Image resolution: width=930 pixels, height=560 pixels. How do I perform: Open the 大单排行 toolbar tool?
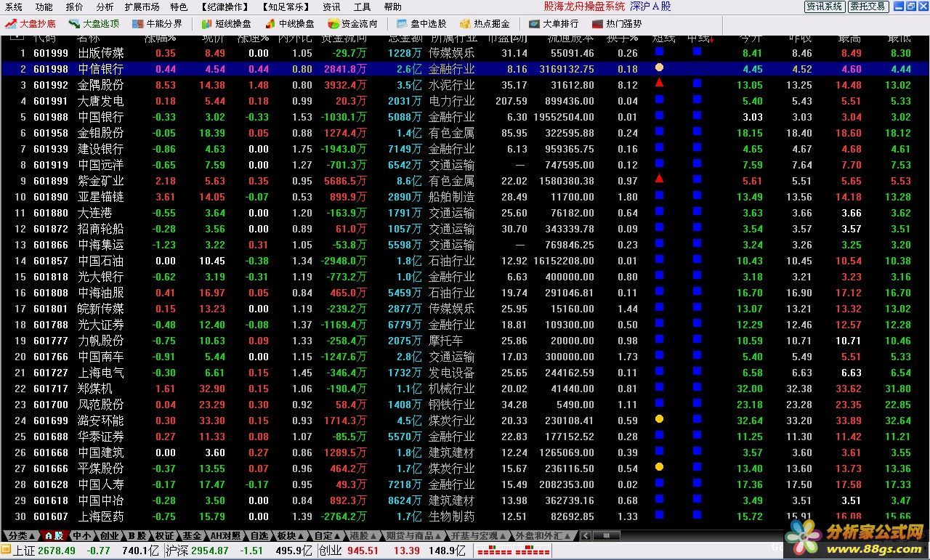(554, 23)
